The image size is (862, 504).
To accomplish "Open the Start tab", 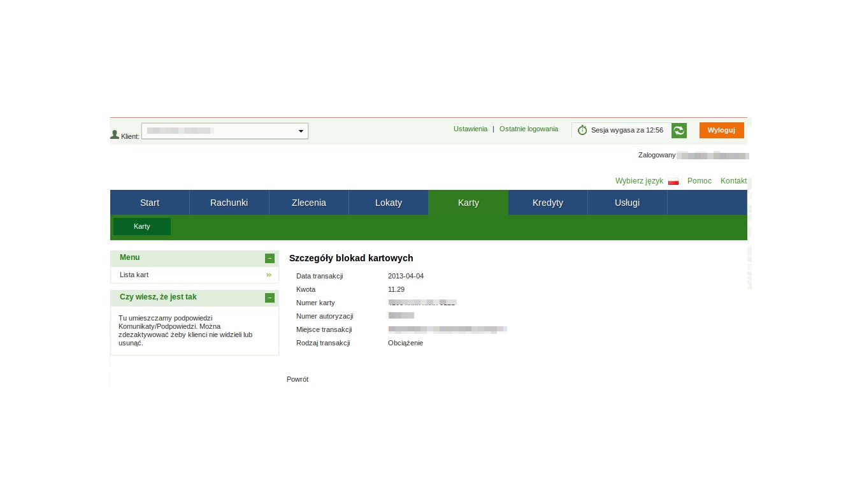I will (150, 203).
